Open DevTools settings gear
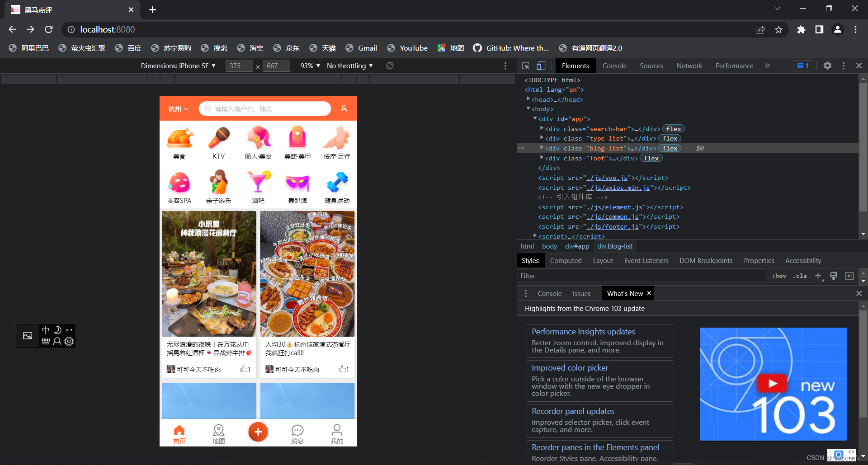Screen dimensions: 868x465 point(827,66)
